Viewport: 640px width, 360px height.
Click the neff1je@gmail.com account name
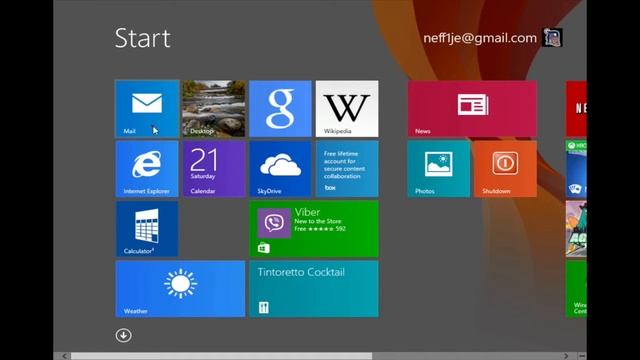pyautogui.click(x=480, y=38)
